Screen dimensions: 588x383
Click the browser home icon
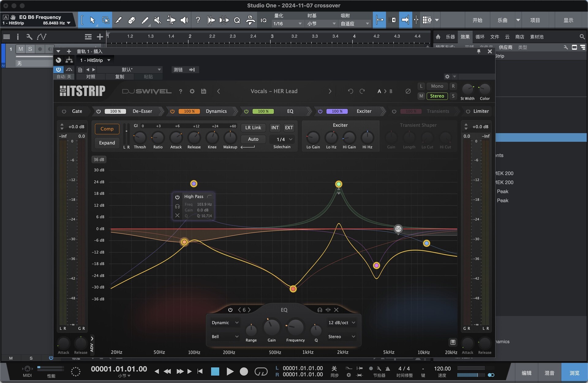point(438,37)
